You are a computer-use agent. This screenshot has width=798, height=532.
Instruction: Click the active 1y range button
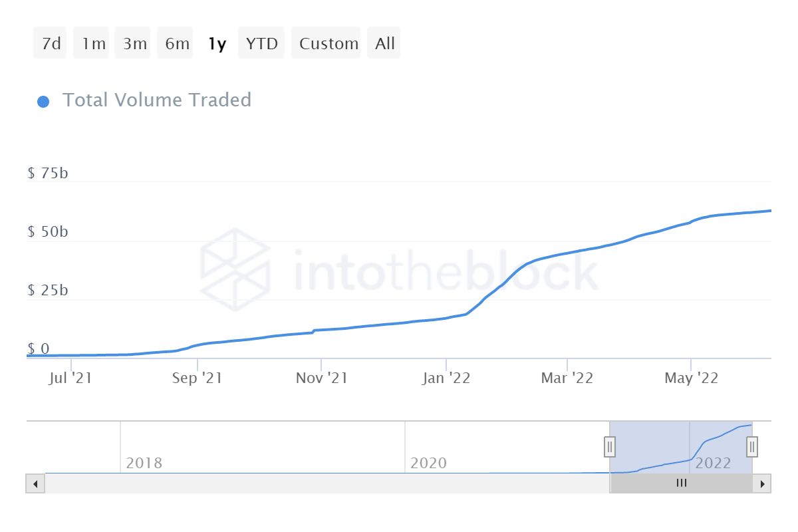click(217, 44)
